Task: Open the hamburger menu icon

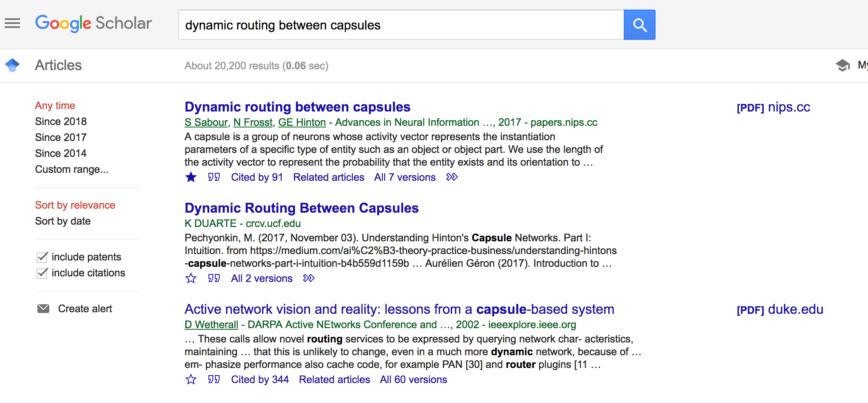Action: pos(12,23)
